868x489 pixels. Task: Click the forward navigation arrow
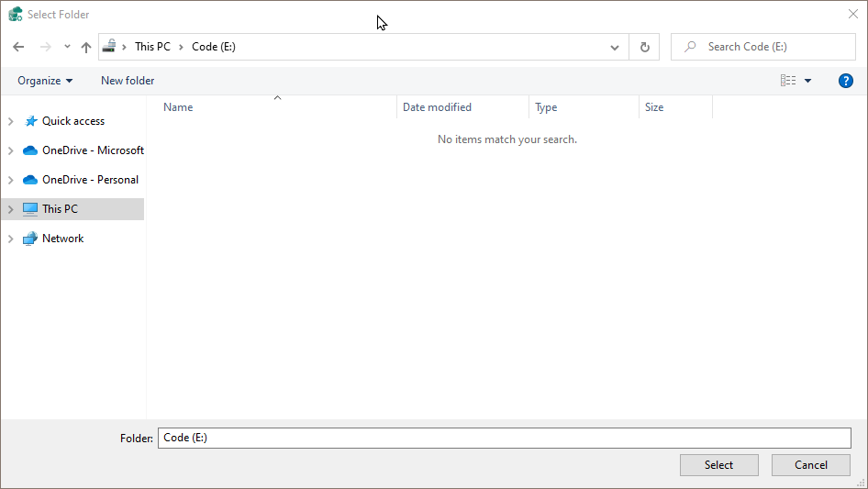click(45, 47)
